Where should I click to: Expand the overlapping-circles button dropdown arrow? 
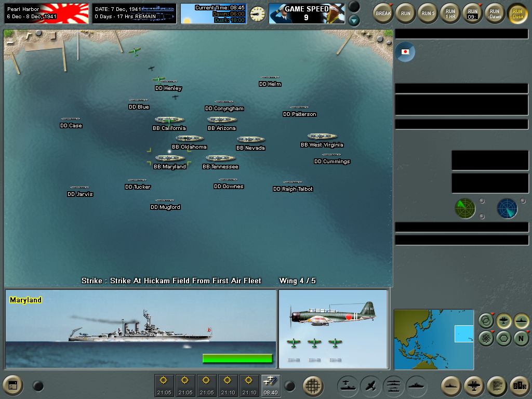point(492,313)
